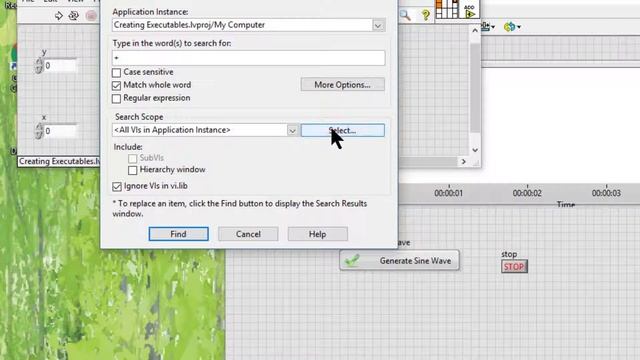
Task: Click the Find button
Action: coord(178,234)
